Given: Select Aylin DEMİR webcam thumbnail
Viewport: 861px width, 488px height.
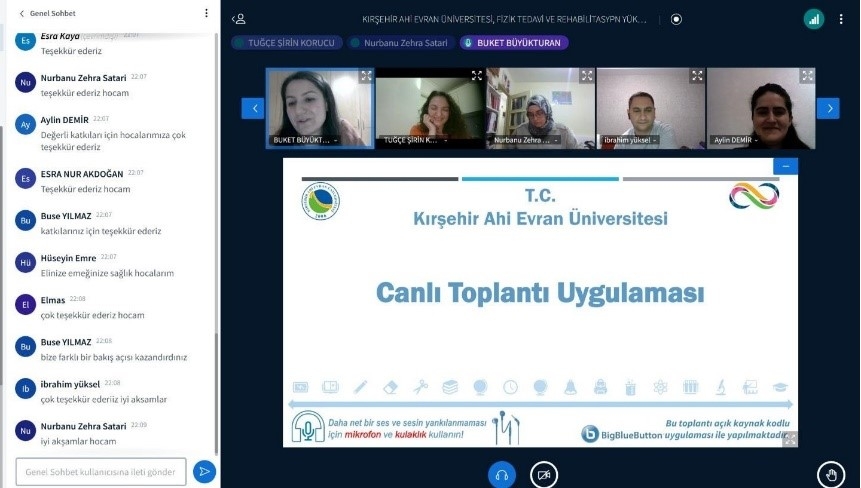Looking at the screenshot, I should tap(761, 108).
